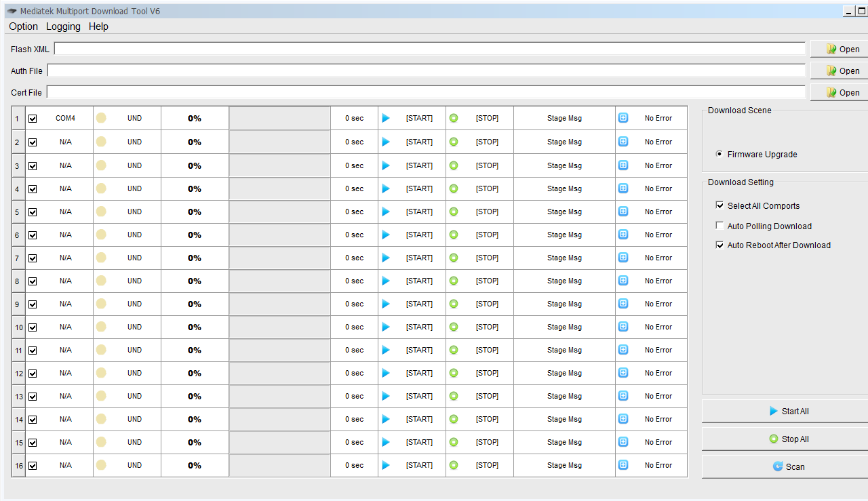Image resolution: width=868 pixels, height=501 pixels.
Task: Click the Flash XML path input field
Action: [x=430, y=49]
